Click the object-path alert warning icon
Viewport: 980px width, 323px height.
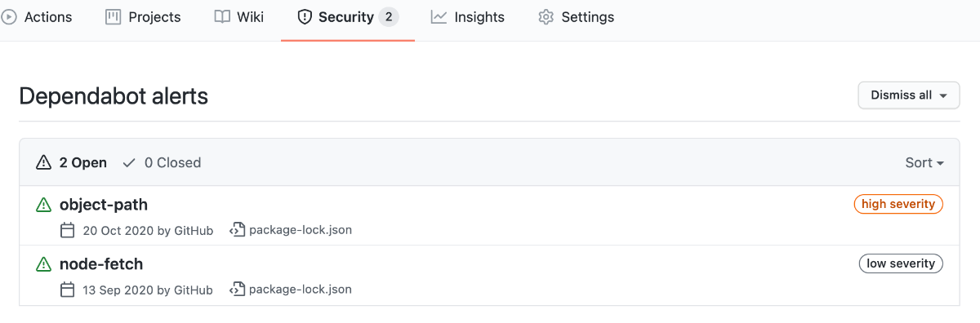43,205
